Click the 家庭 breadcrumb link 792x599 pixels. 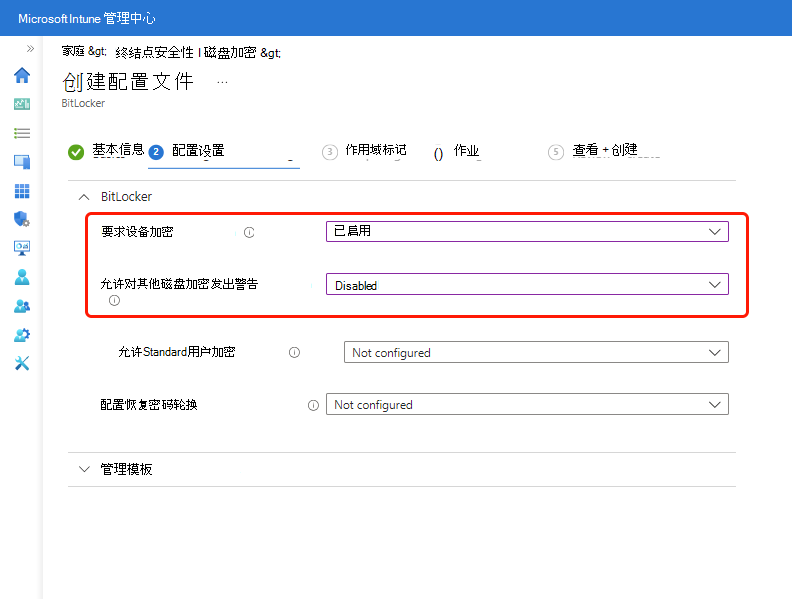[x=73, y=52]
